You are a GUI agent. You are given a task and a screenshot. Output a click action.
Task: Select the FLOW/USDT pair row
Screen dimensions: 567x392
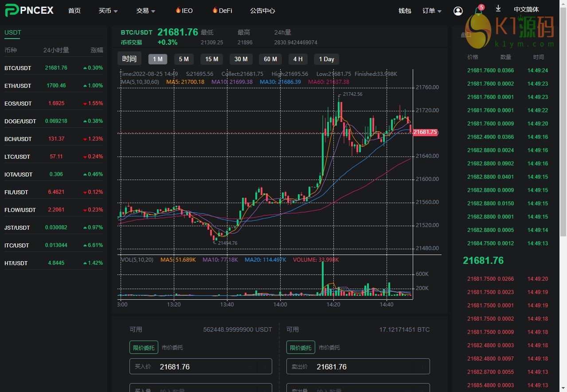[54, 210]
